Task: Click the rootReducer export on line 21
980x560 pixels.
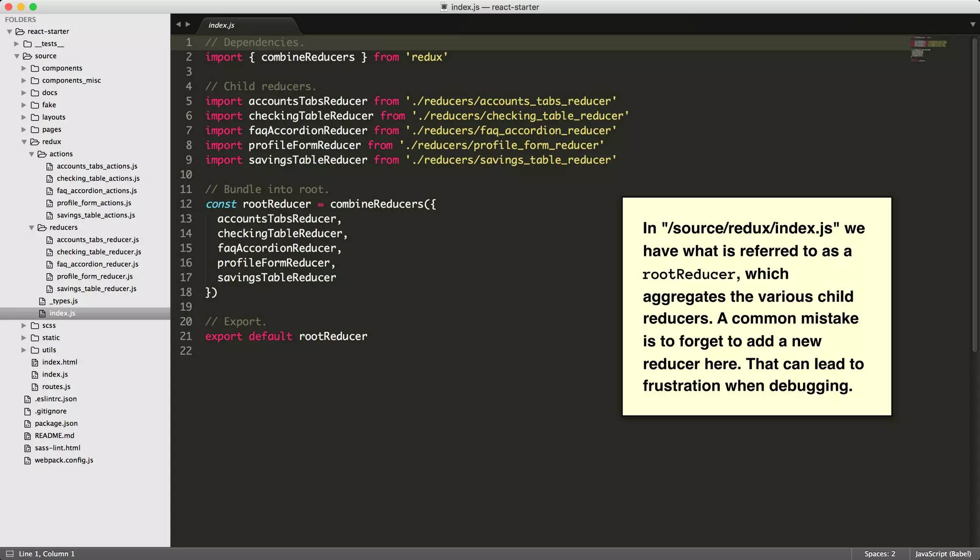Action: point(333,336)
